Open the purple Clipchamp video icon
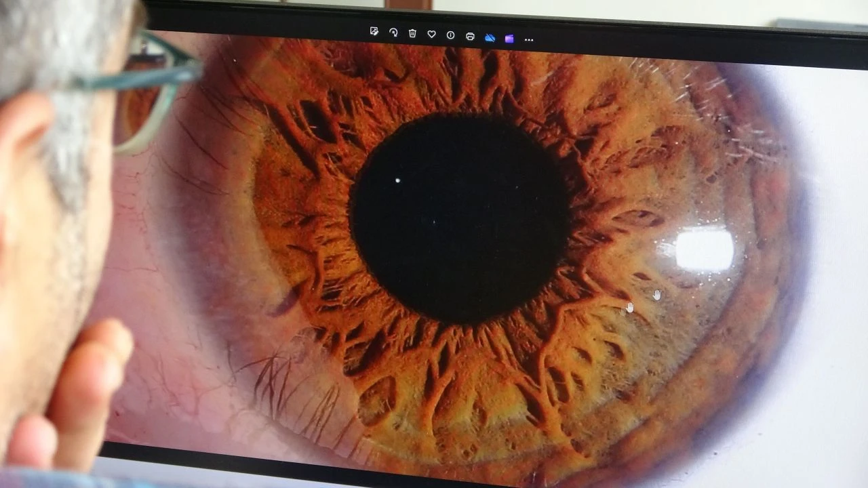 point(509,39)
